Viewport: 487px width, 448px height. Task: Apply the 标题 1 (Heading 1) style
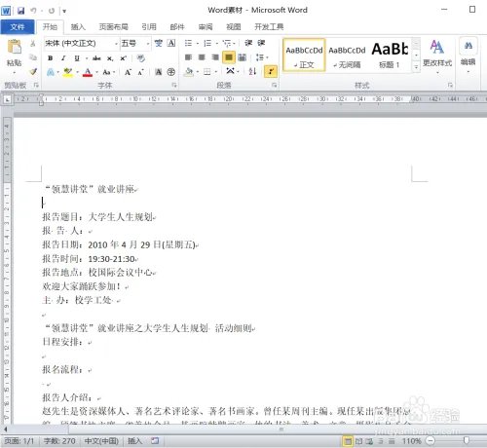(390, 55)
